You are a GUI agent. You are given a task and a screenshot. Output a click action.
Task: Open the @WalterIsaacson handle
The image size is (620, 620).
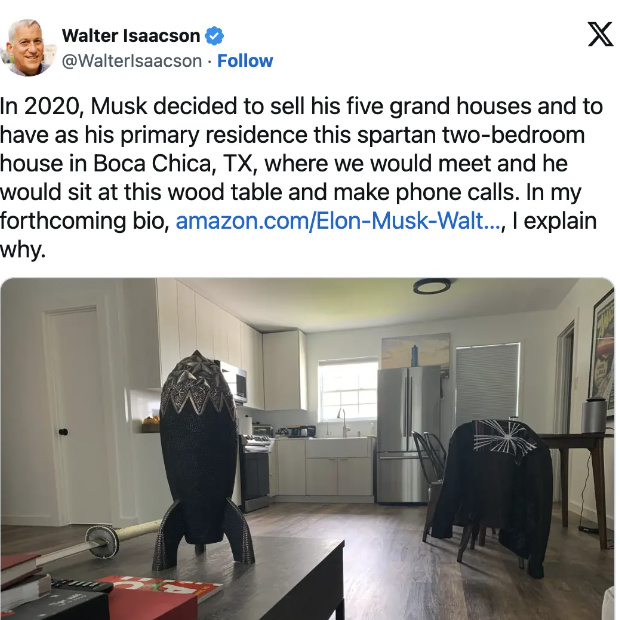(132, 61)
